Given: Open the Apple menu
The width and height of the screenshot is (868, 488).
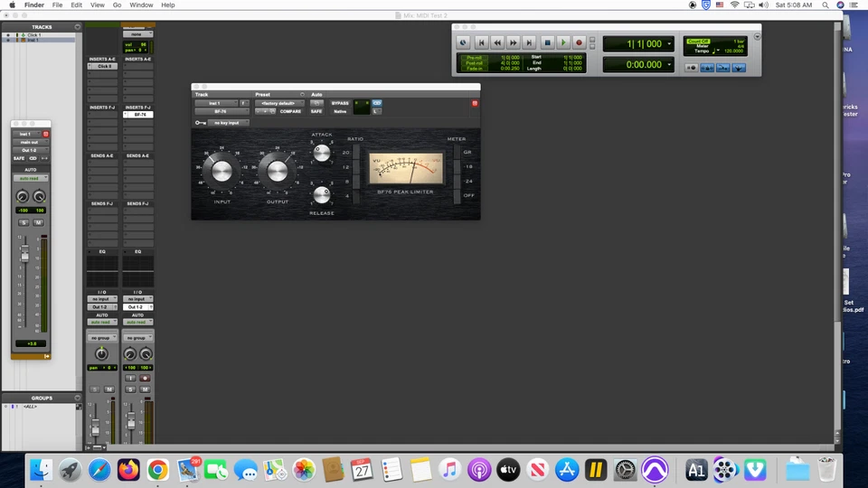Looking at the screenshot, I should point(12,5).
